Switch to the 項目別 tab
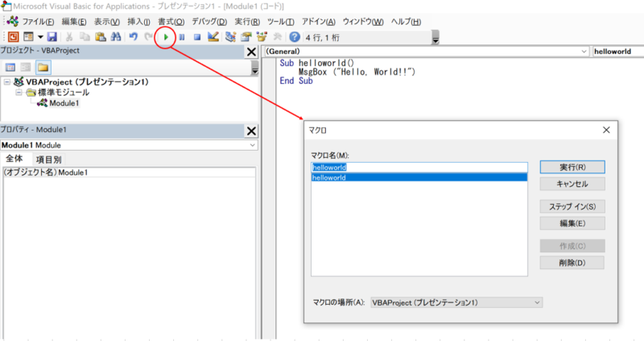This screenshot has height=341, width=644. point(48,160)
